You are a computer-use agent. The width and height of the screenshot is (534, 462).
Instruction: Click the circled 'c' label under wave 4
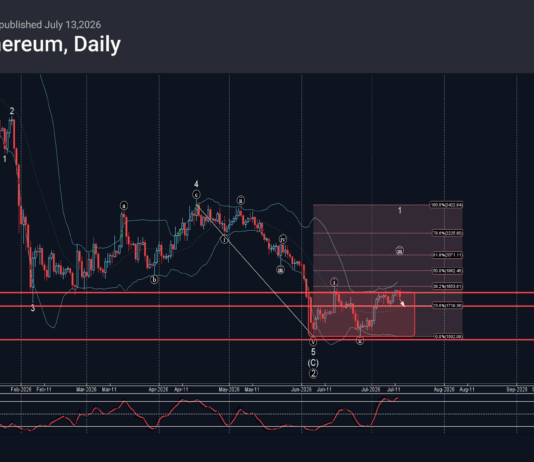click(x=196, y=195)
